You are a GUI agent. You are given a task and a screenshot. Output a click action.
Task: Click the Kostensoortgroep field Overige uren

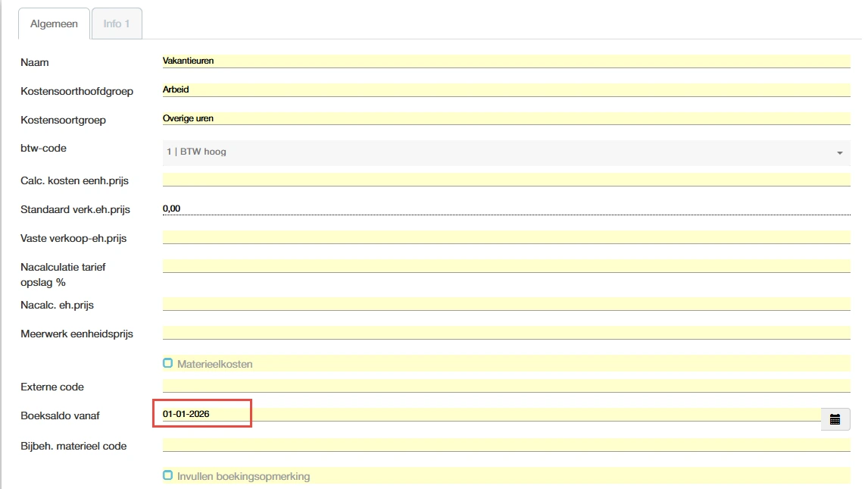(506, 118)
